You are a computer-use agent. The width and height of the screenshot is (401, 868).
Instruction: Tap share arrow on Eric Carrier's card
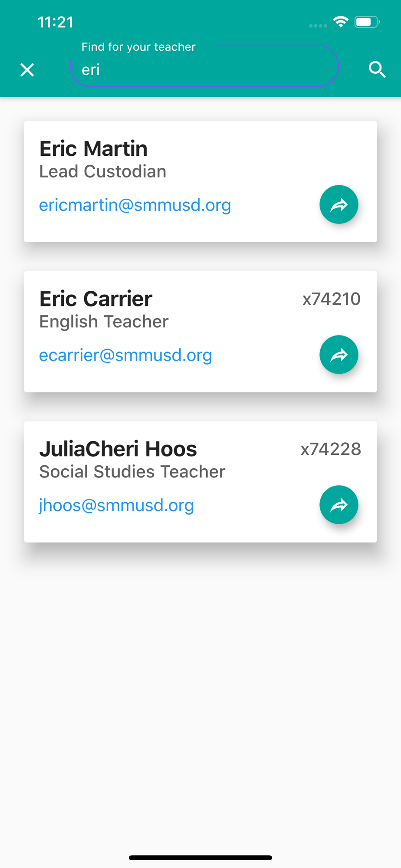tap(339, 355)
